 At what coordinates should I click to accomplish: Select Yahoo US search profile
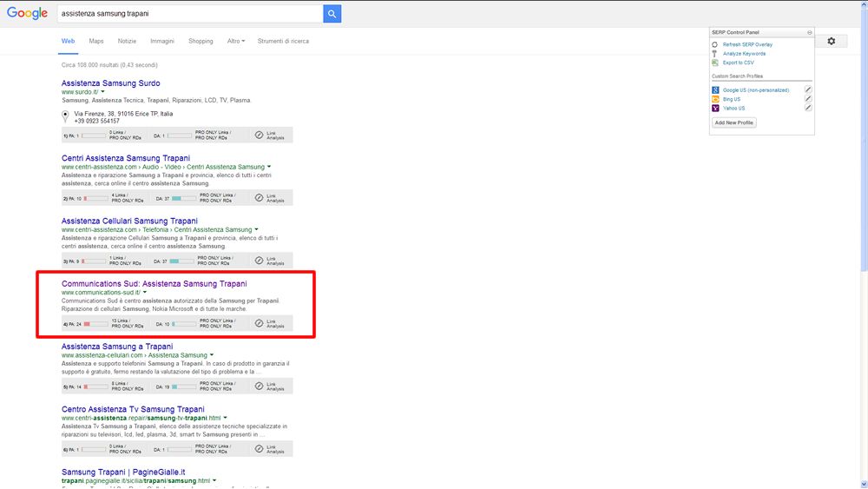click(x=733, y=108)
